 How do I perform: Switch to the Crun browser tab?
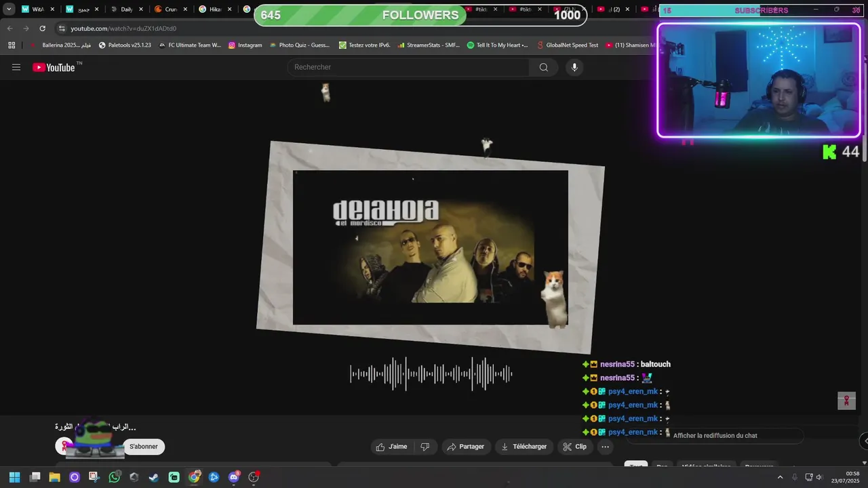click(x=170, y=9)
